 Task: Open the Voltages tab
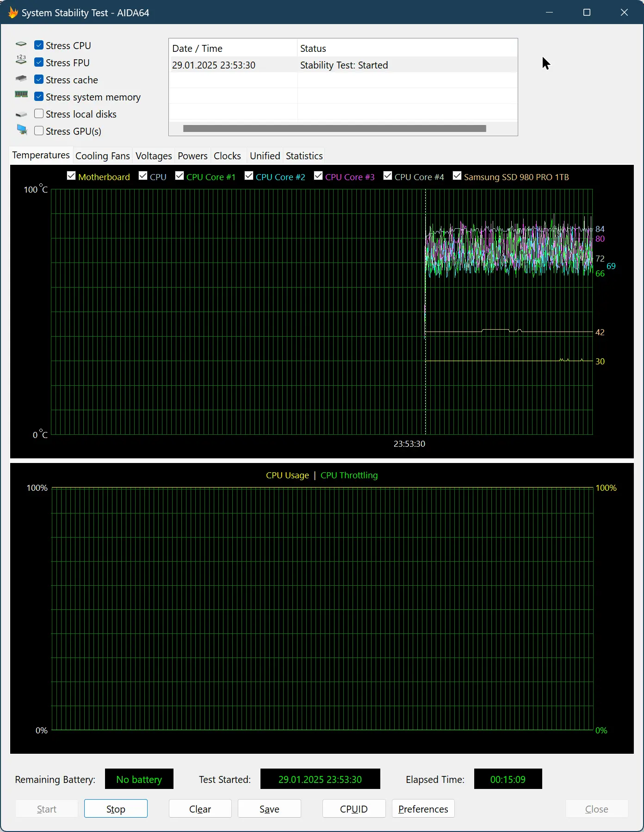(154, 156)
